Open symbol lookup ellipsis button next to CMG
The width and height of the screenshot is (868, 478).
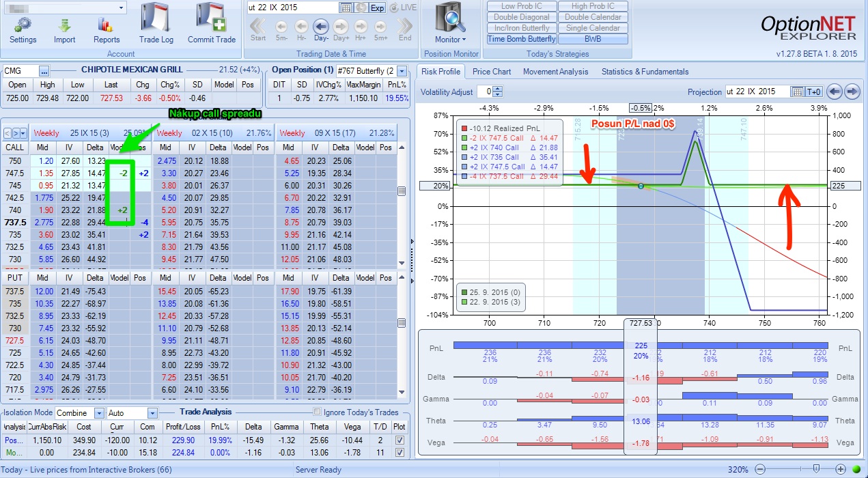coord(44,71)
